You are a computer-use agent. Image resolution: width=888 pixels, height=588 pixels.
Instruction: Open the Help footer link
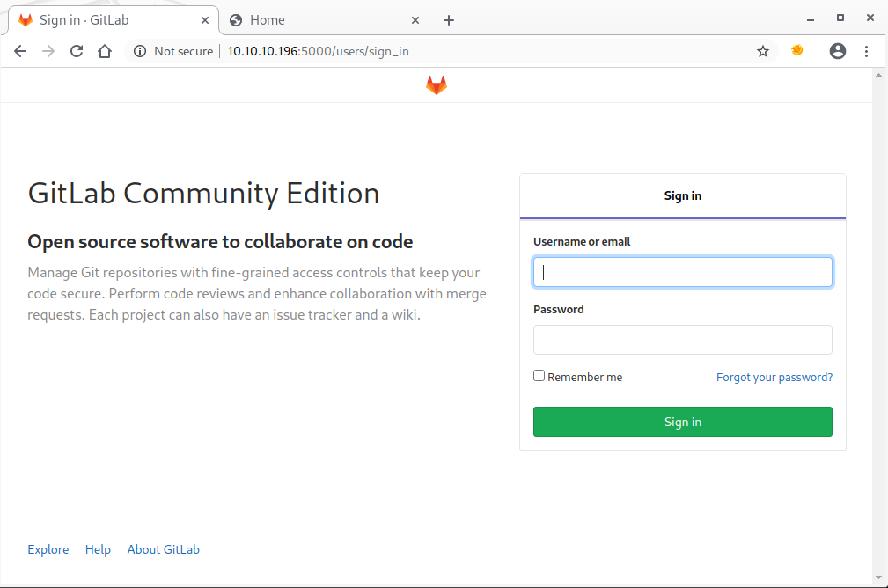pyautogui.click(x=98, y=549)
